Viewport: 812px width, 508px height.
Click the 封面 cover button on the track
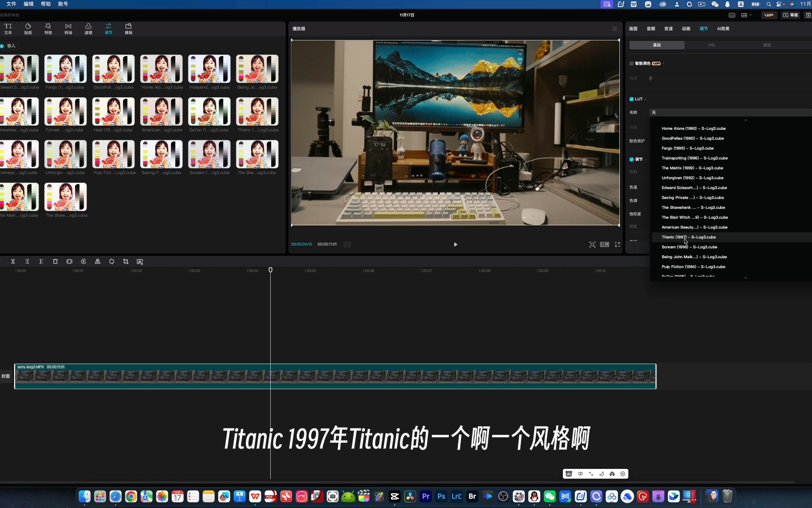[6, 376]
